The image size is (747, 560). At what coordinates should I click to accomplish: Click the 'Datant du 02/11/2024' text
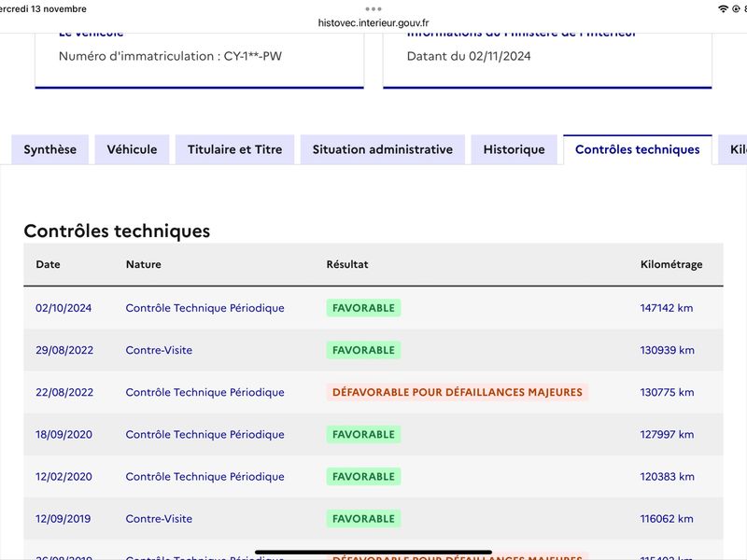tap(469, 56)
